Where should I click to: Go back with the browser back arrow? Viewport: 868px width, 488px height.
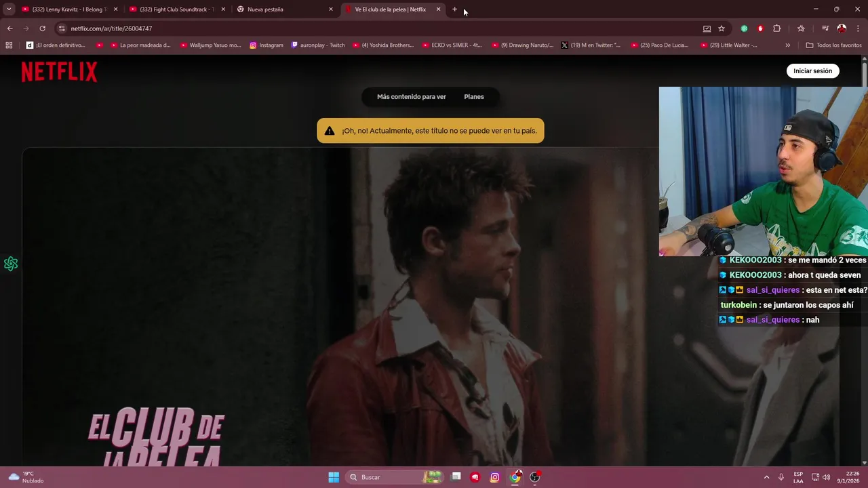click(x=9, y=28)
